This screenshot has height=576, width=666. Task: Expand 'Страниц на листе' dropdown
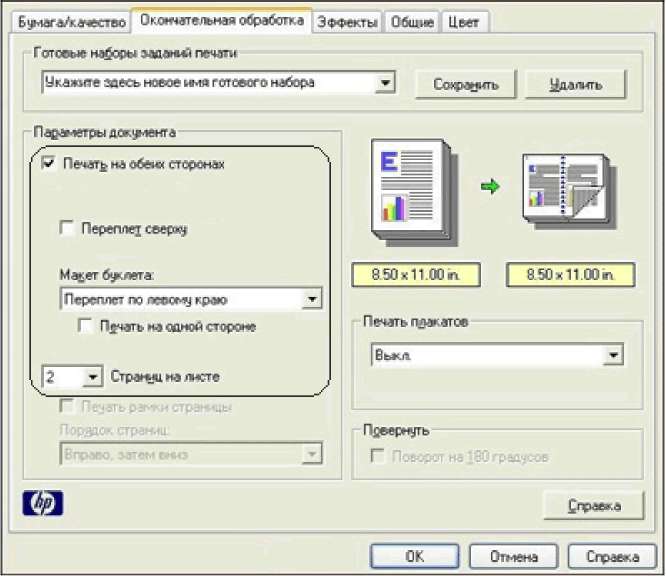click(x=92, y=377)
